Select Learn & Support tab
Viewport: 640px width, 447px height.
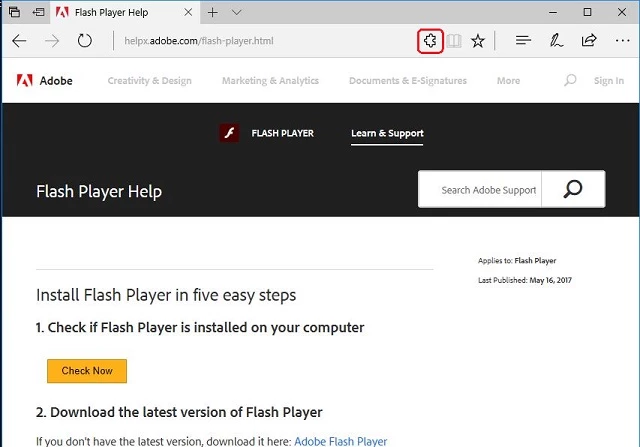coord(387,133)
